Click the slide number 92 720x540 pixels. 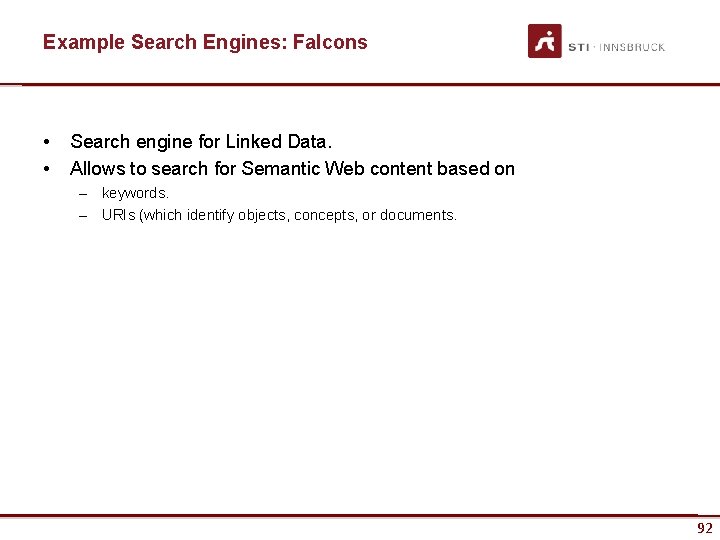click(705, 528)
